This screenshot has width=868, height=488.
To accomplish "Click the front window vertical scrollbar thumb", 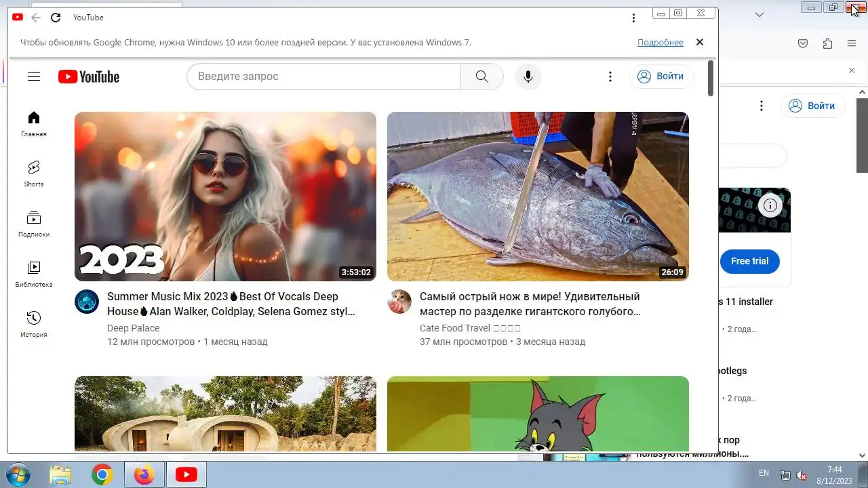I will tap(711, 78).
